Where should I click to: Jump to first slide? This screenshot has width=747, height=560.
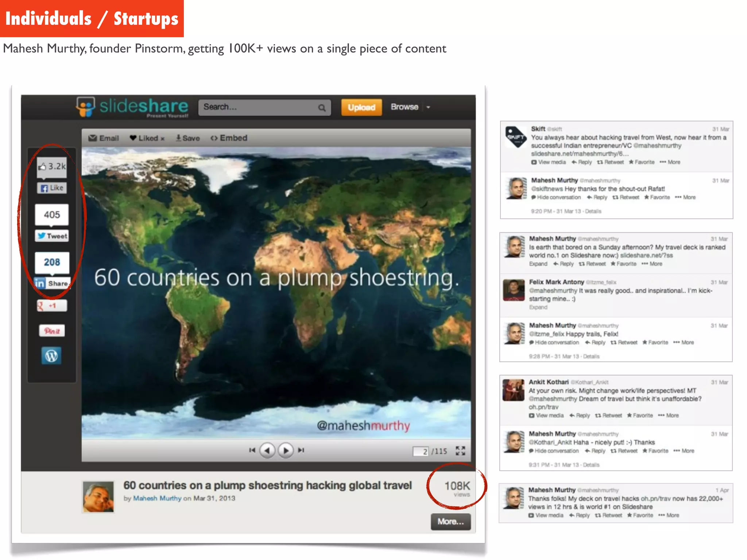252,450
